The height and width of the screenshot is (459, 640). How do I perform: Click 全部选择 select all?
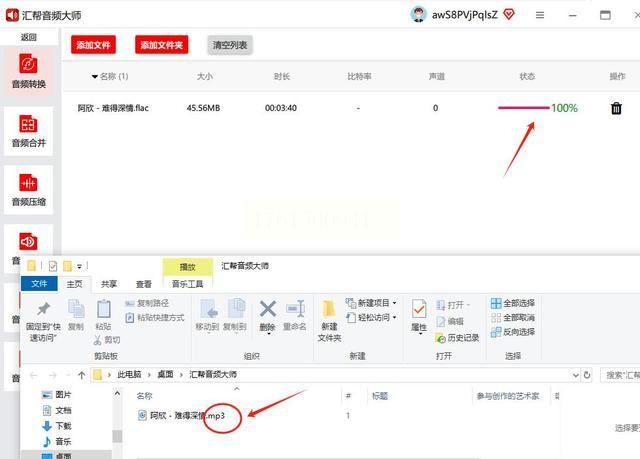click(513, 303)
